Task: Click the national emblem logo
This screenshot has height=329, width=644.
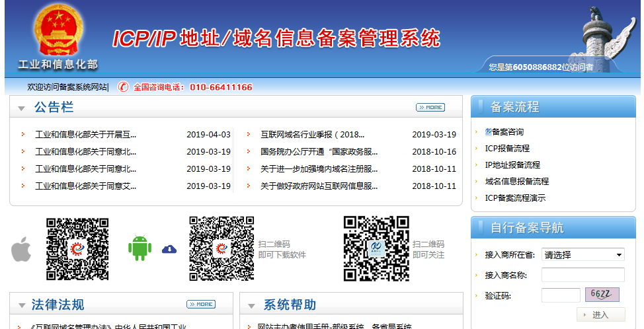Action: tap(58, 30)
